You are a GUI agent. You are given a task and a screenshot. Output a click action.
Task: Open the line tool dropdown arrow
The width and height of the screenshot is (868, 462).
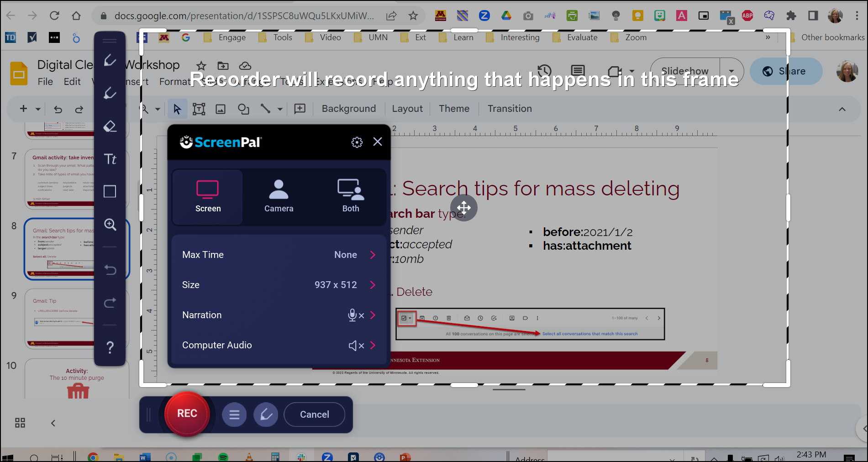pos(280,109)
